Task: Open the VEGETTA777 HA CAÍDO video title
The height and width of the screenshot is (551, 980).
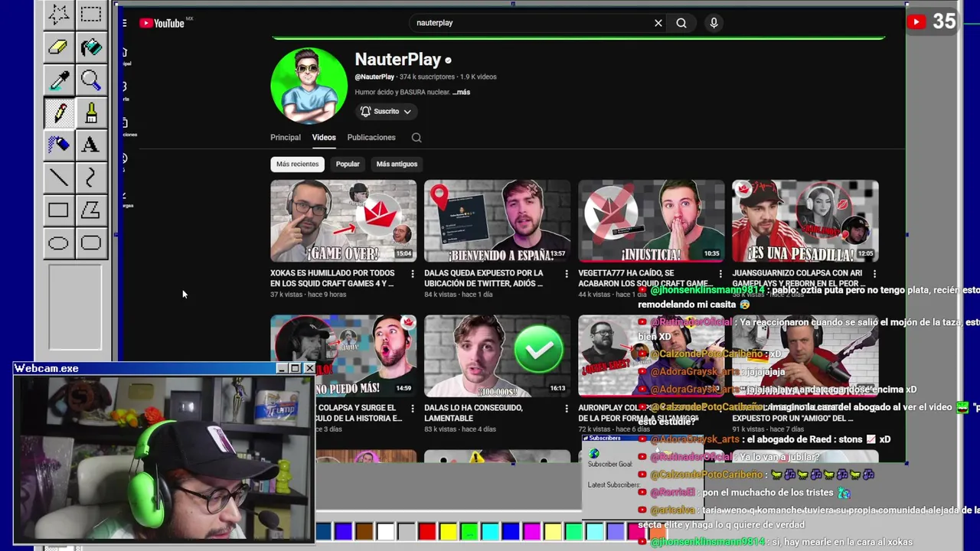Action: click(645, 279)
